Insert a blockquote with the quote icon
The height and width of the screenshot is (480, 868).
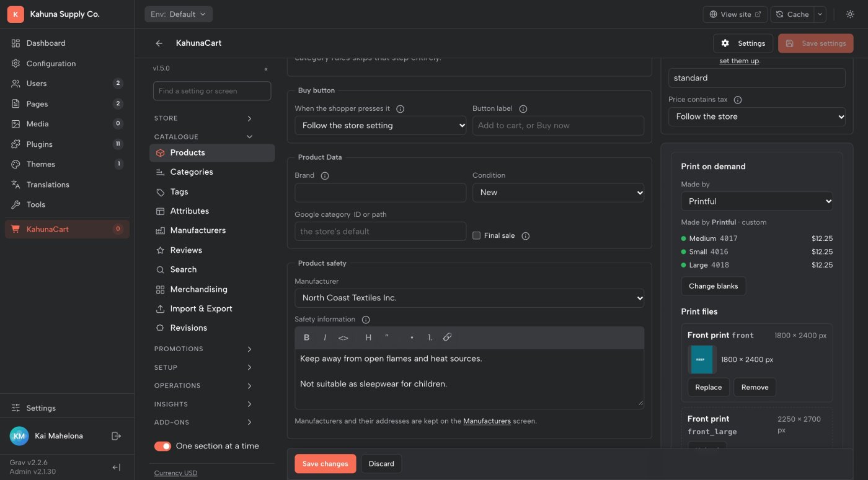[x=387, y=338]
